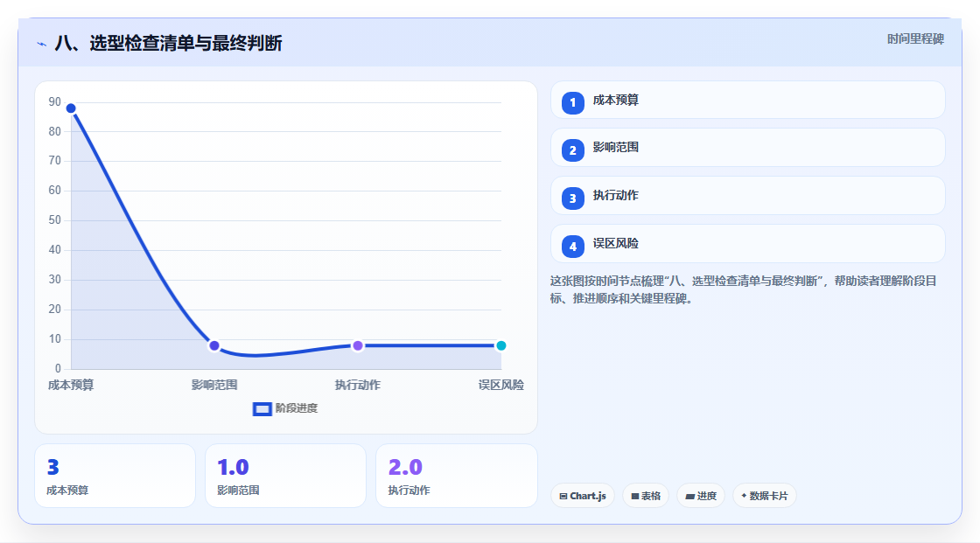Click the 成本预算 data point on chart
This screenshot has height=543, width=980.
point(71,108)
